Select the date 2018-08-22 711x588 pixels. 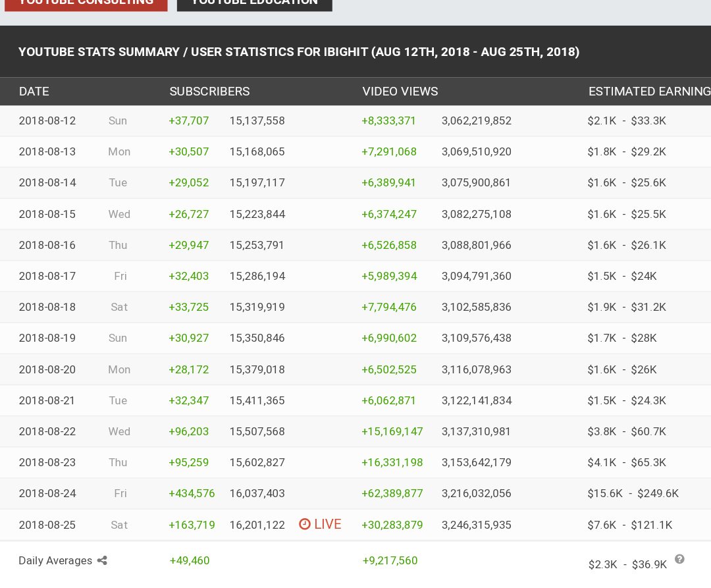click(x=47, y=431)
